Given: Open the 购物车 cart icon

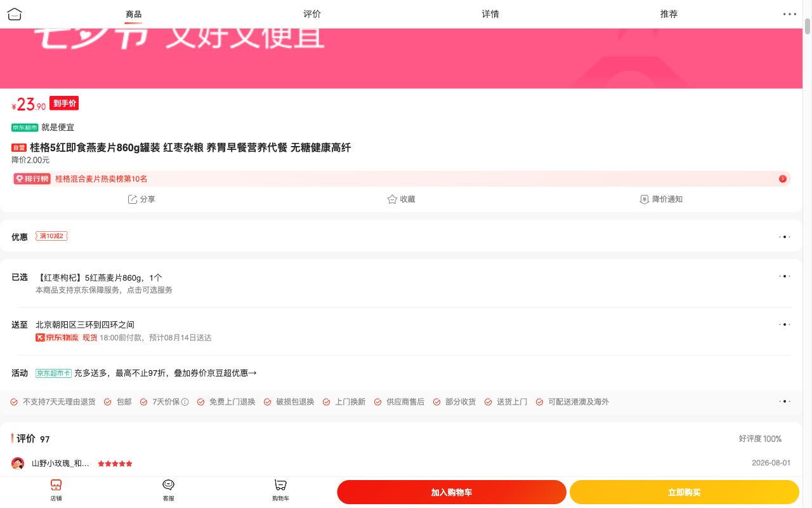Looking at the screenshot, I should (x=280, y=490).
